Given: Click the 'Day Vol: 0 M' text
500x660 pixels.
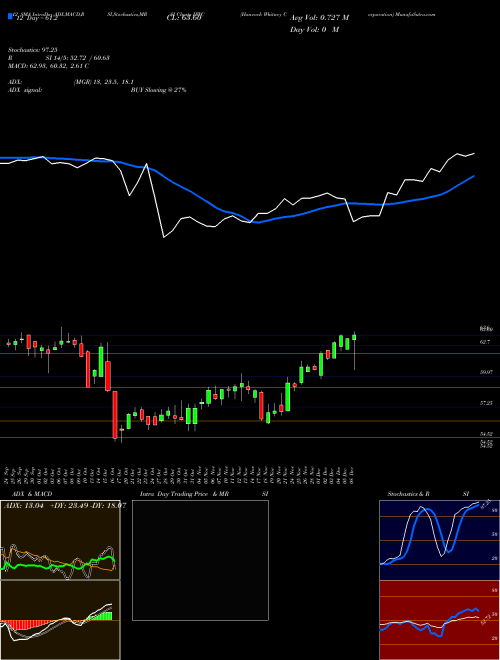Looking at the screenshot, I should click(x=314, y=30).
